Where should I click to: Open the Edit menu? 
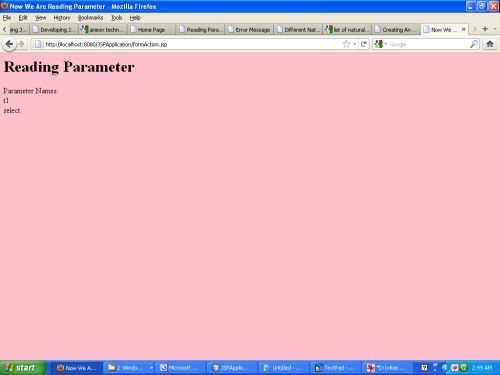click(23, 18)
